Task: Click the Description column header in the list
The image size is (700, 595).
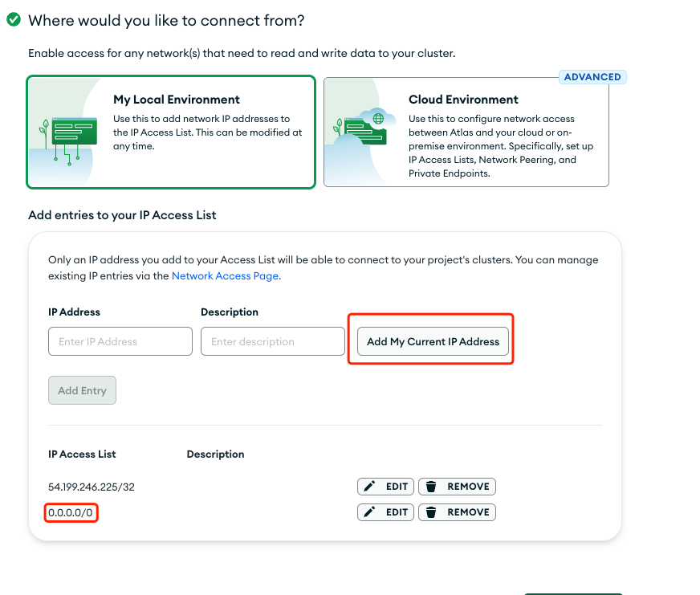Action: [215, 454]
